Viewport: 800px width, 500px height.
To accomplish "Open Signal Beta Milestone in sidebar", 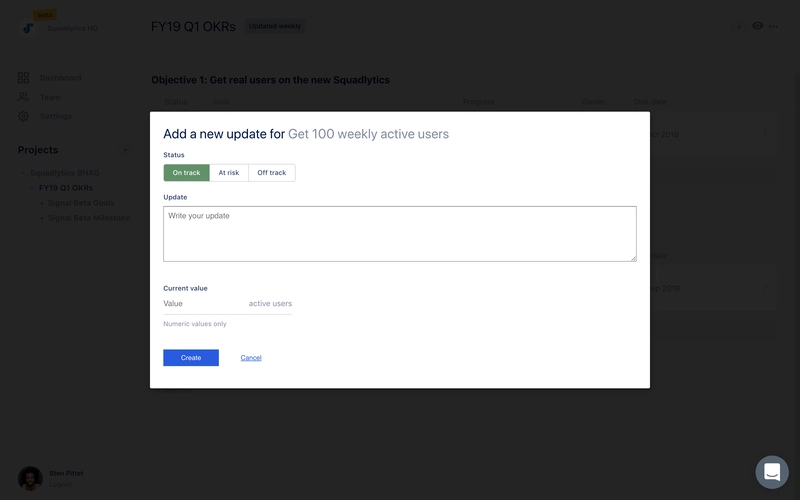I will (x=88, y=218).
